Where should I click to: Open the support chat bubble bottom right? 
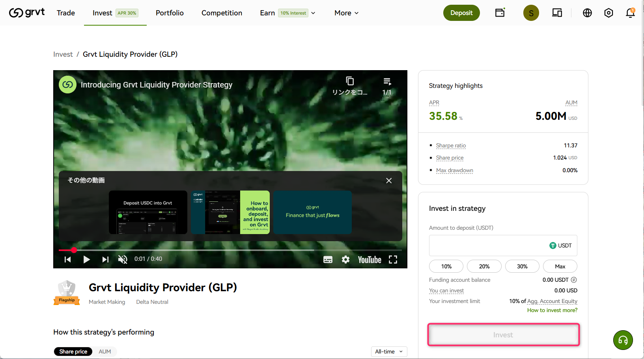click(623, 340)
